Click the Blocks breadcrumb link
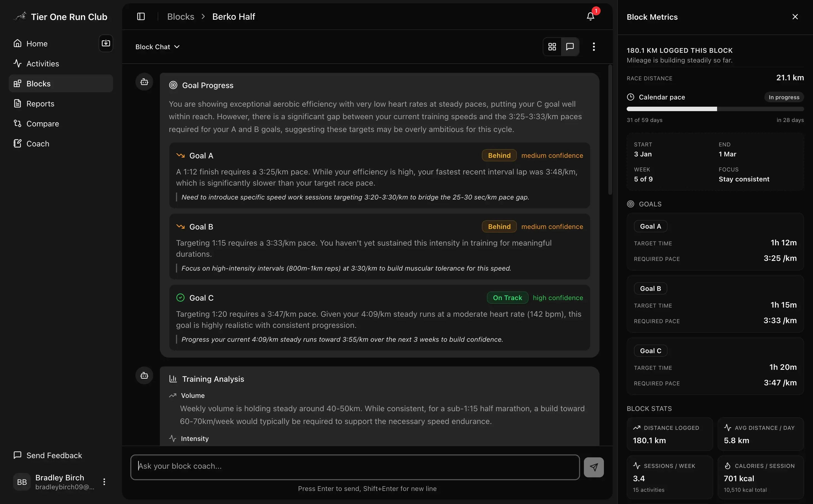Image resolution: width=813 pixels, height=504 pixels. click(180, 17)
